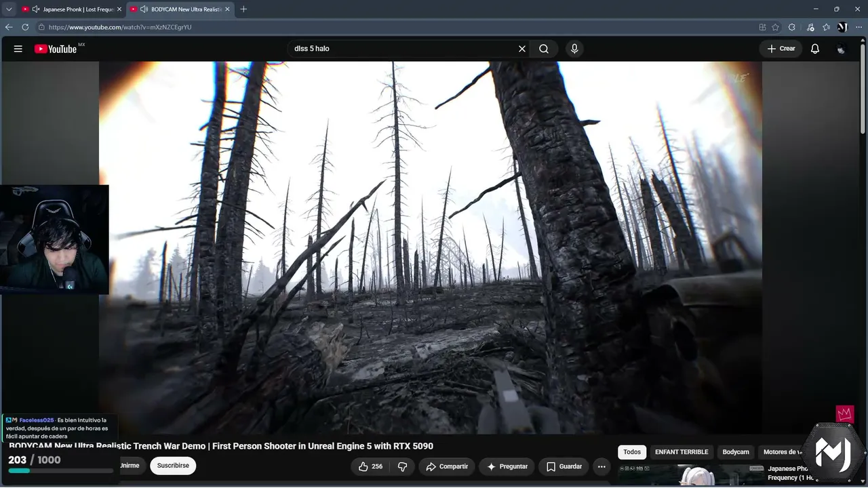Dislike the video with thumbs down
This screenshot has width=868, height=488.
(x=402, y=466)
